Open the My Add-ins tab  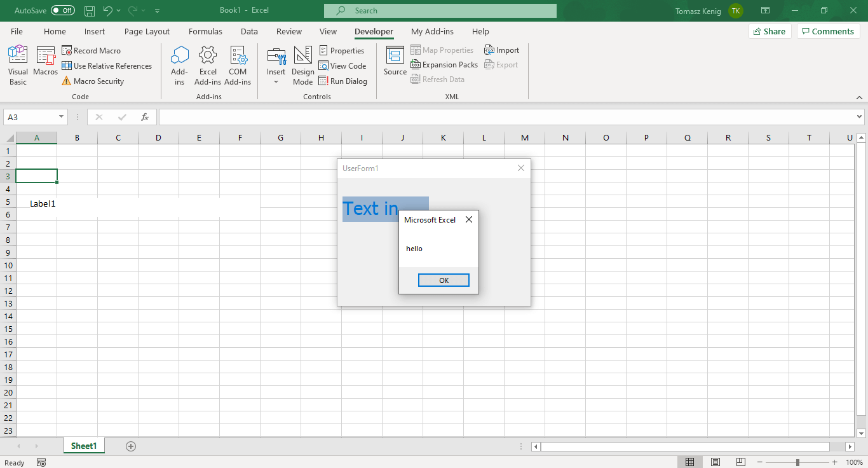432,31
